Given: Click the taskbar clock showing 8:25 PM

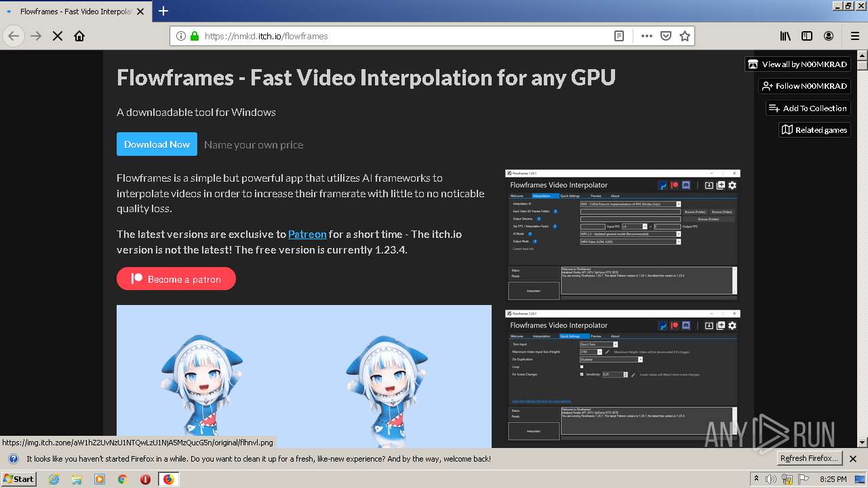Looking at the screenshot, I should [833, 479].
